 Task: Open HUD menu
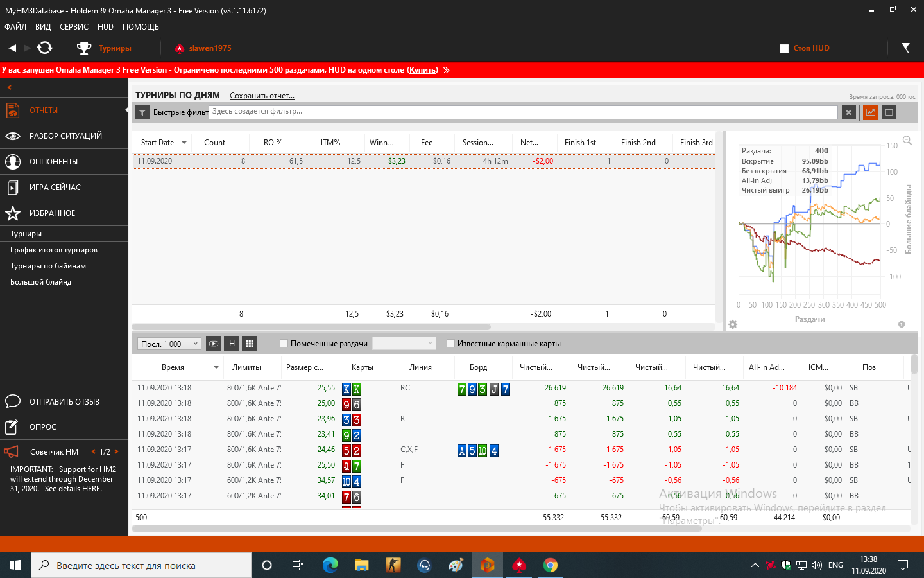[x=105, y=27]
